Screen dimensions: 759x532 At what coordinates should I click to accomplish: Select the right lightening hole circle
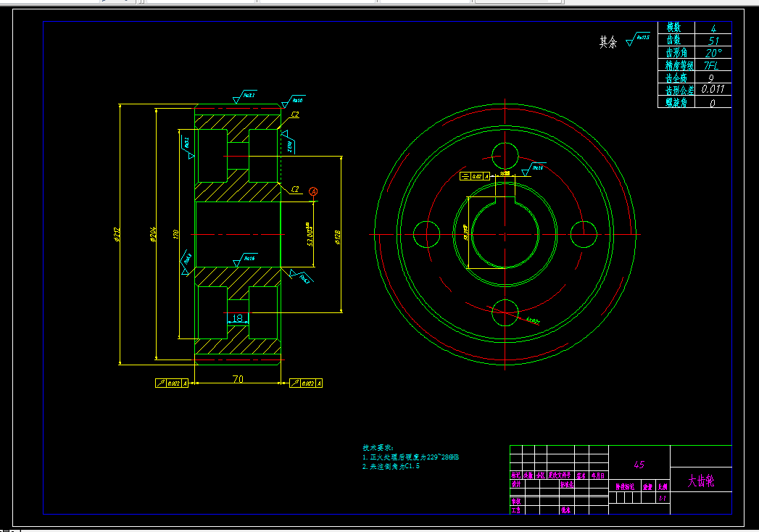tap(584, 234)
